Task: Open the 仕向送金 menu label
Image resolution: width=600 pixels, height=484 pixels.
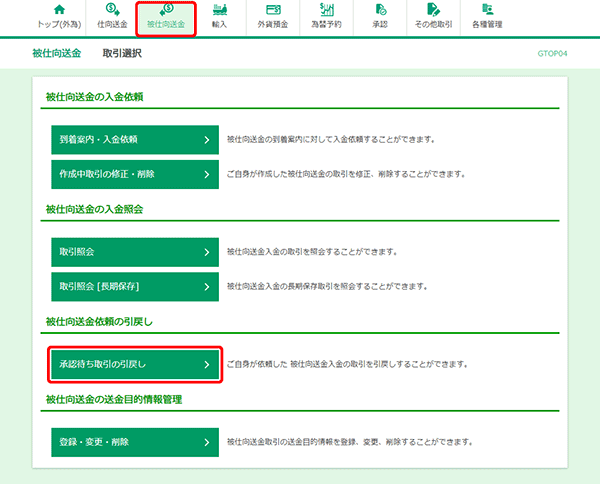Action: (x=112, y=24)
